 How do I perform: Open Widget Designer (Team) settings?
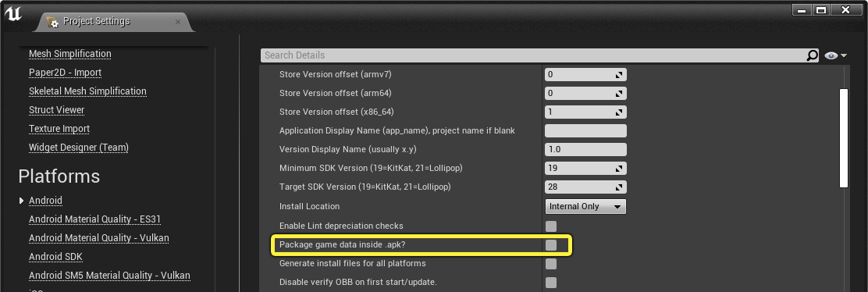pyautogui.click(x=79, y=148)
